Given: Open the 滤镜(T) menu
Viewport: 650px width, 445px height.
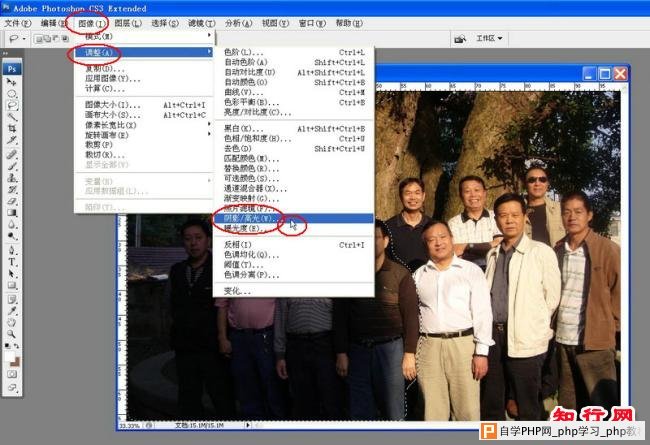Looking at the screenshot, I should [201, 22].
